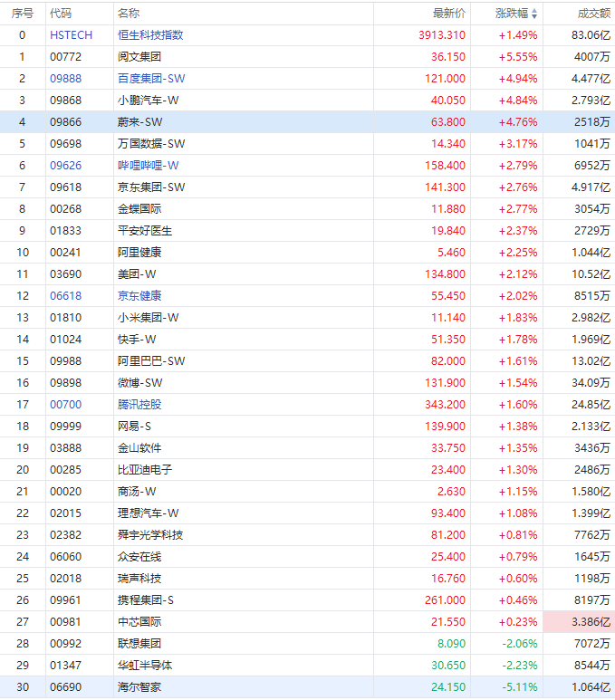Screen dimensions: 615x700
Task: Open the 京东健康 link
Action: (139, 296)
